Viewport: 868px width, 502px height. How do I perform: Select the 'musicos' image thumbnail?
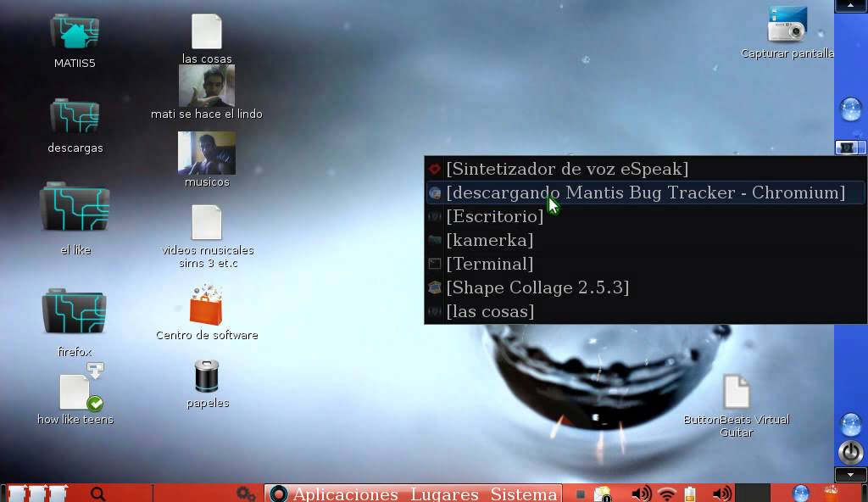coord(207,153)
